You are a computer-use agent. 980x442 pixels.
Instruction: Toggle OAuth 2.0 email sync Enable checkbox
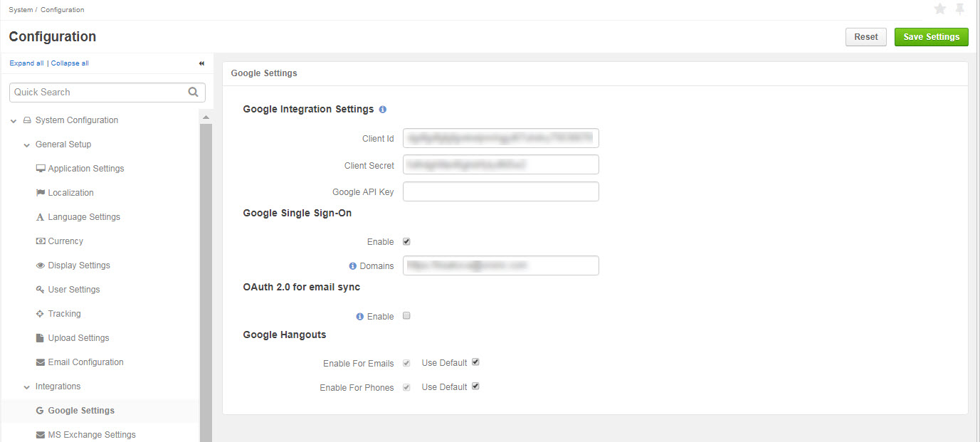(x=406, y=316)
